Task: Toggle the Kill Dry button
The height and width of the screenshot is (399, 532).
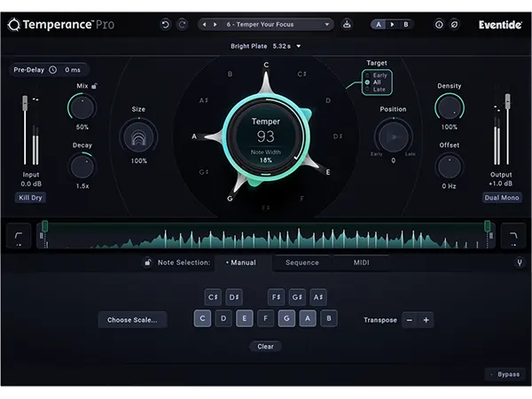Action: tap(30, 198)
